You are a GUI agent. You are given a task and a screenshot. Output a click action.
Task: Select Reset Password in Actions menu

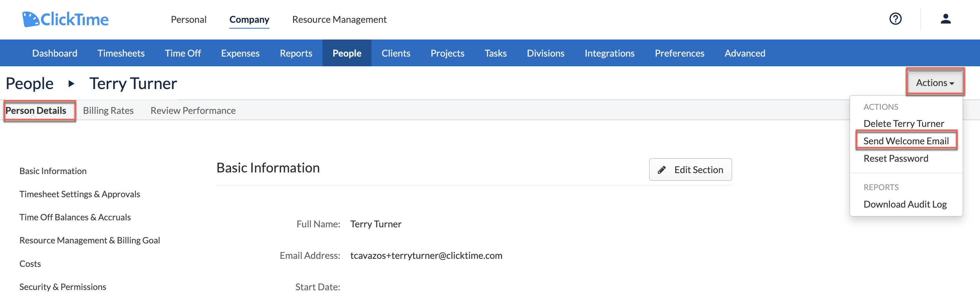tap(896, 158)
